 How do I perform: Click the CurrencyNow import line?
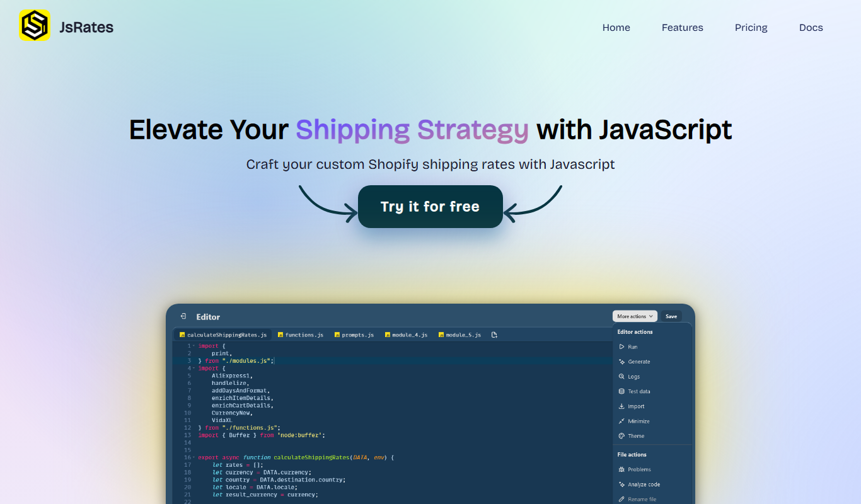(232, 413)
